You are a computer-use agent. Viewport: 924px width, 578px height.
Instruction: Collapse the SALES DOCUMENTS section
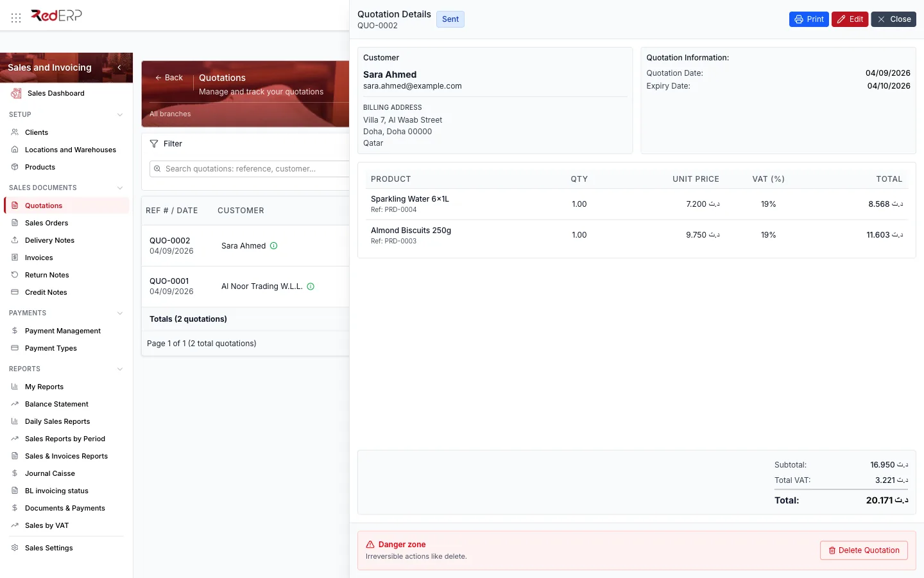click(x=120, y=188)
